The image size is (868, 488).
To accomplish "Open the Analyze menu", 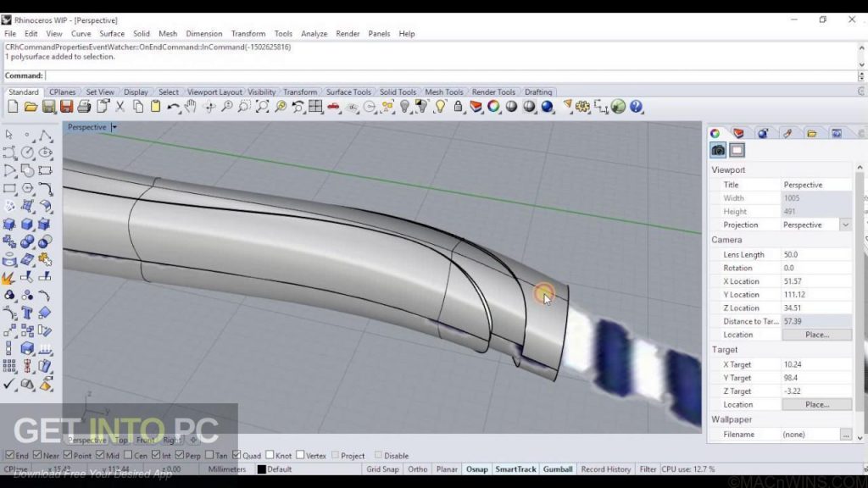I will pos(314,34).
